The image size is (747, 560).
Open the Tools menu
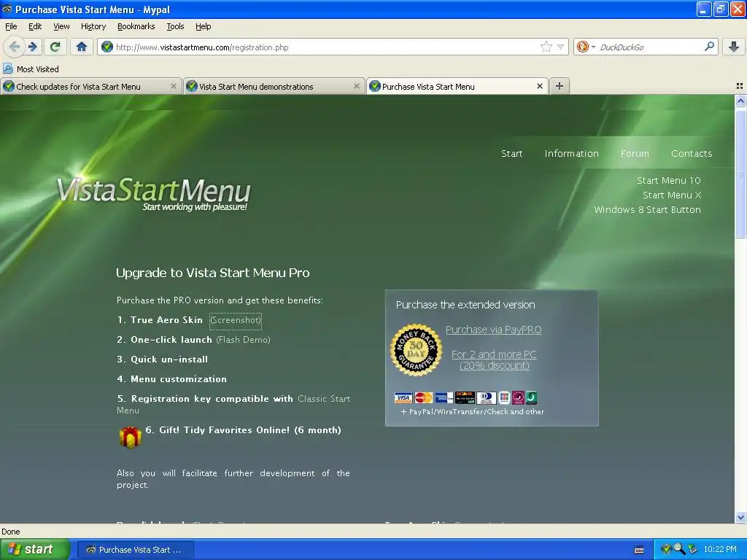point(175,26)
